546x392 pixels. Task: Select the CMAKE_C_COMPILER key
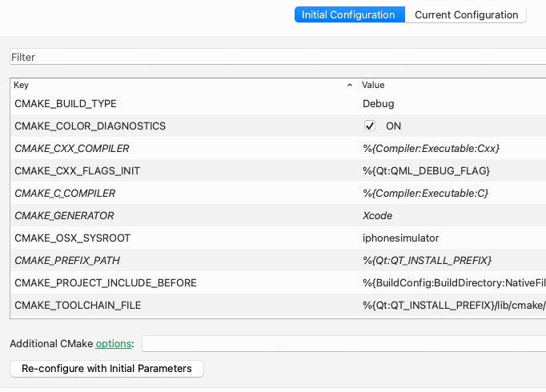tap(65, 194)
